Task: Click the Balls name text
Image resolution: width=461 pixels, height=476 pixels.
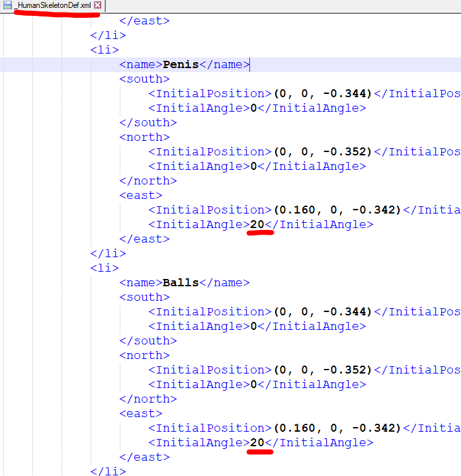Action: point(181,283)
